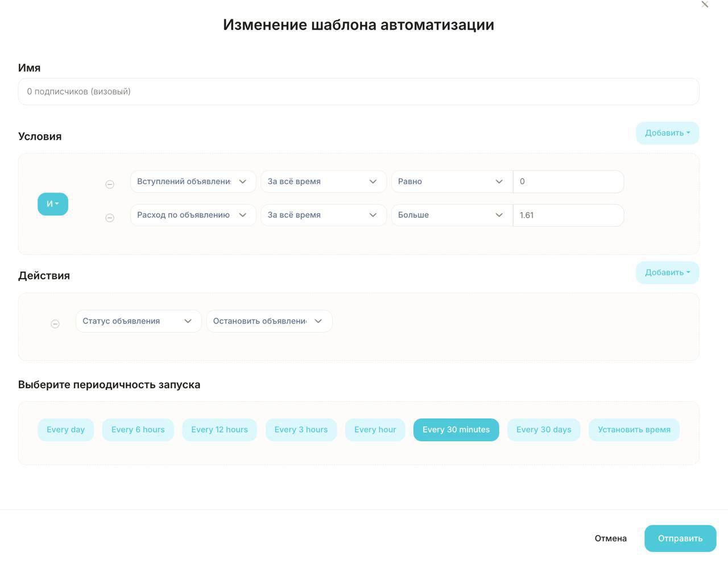Expand the Остановить объявление action dropdown

click(268, 321)
